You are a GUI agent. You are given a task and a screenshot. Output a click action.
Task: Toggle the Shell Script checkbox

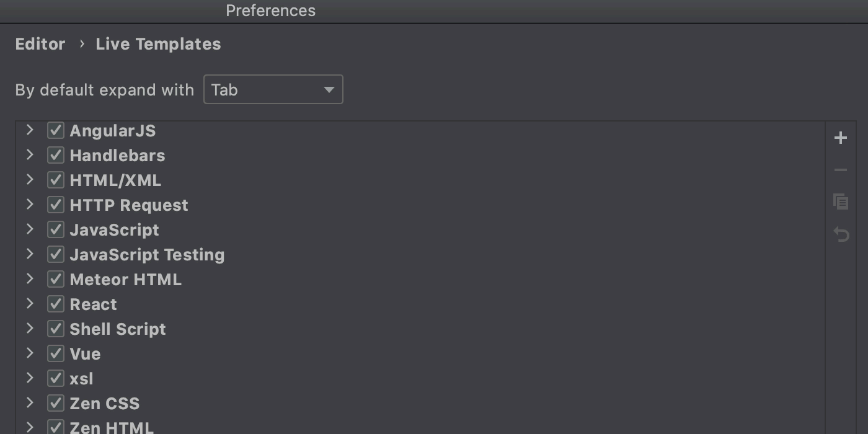pos(56,329)
